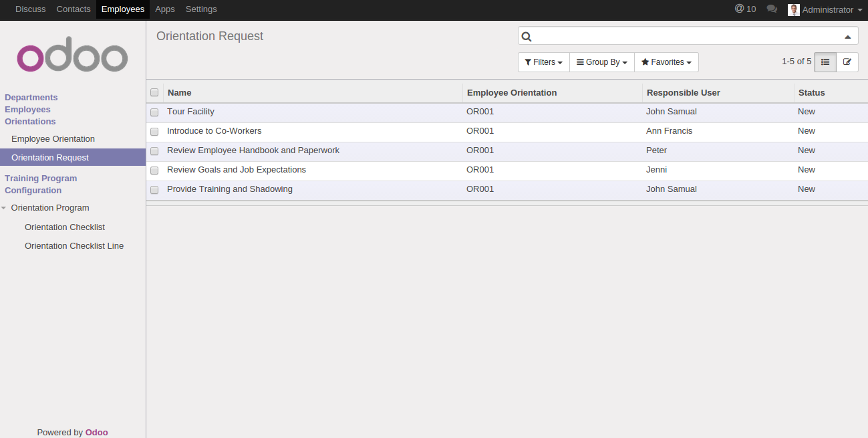Image resolution: width=868 pixels, height=438 pixels.
Task: Open Orientation Checklist Line link
Action: (x=74, y=246)
